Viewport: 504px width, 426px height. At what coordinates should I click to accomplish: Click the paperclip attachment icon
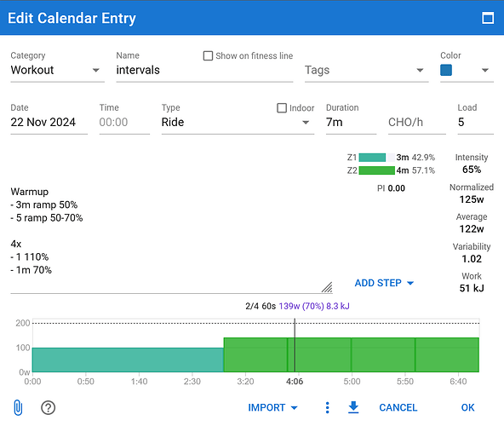[x=19, y=407]
